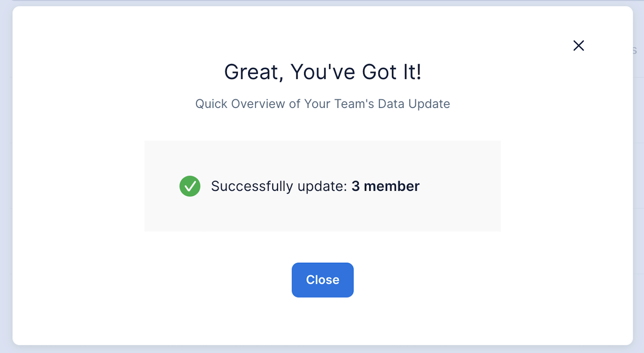Click the bold word "member" in the summary
Screen dimensions: 644x353
(392, 186)
